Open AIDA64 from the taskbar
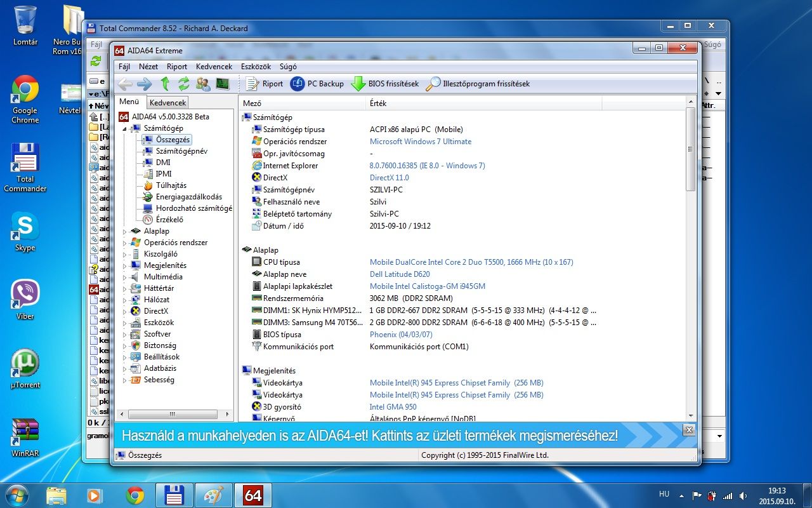The height and width of the screenshot is (508, 812). tap(253, 495)
